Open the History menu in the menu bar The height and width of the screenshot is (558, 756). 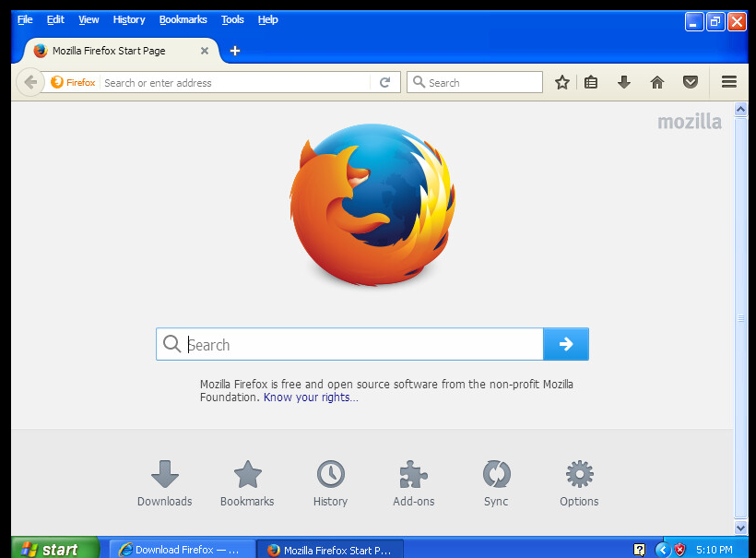[x=129, y=19]
